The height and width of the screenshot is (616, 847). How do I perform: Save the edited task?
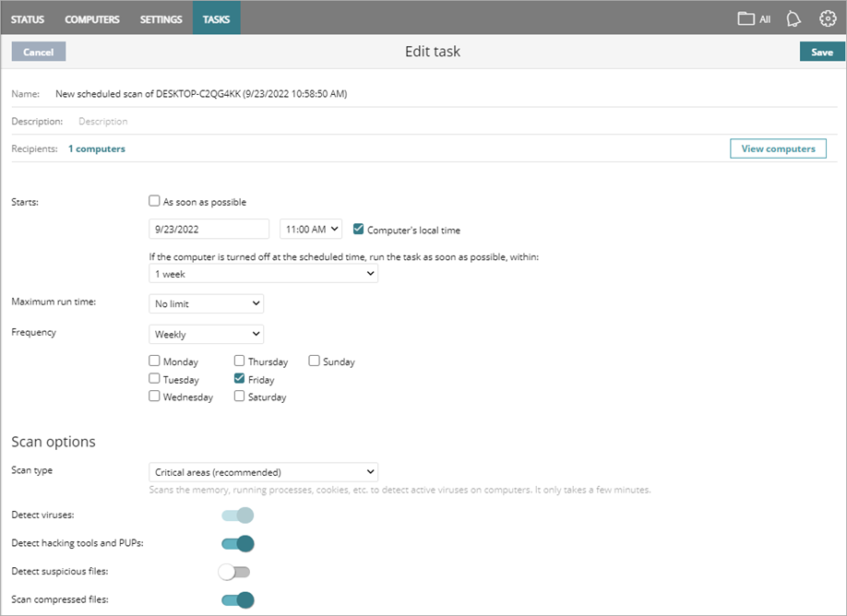(x=820, y=52)
